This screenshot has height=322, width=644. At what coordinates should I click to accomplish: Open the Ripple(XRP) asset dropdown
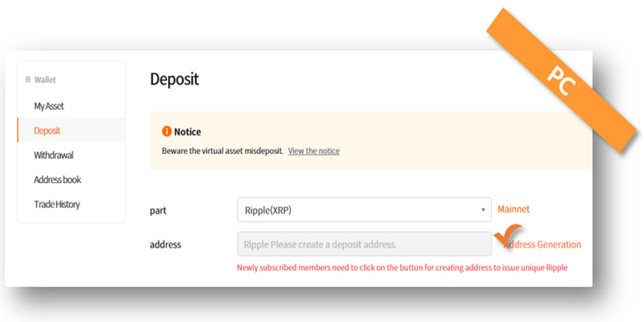(364, 210)
